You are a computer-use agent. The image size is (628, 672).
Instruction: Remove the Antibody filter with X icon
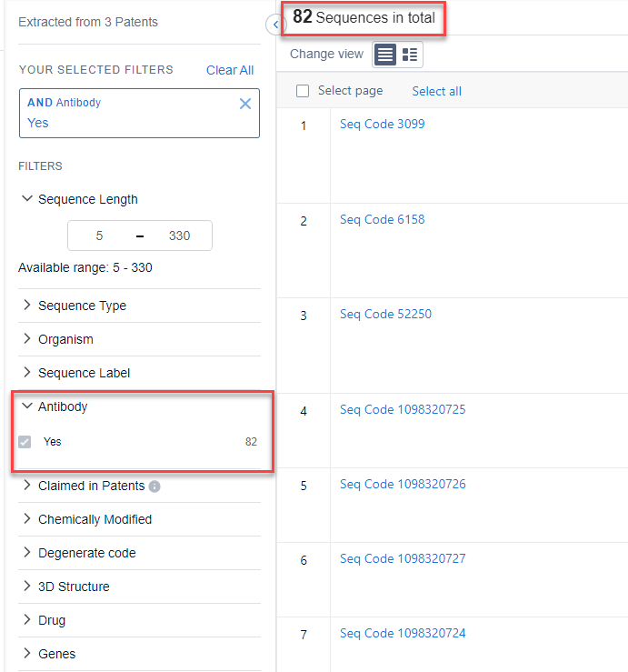244,104
